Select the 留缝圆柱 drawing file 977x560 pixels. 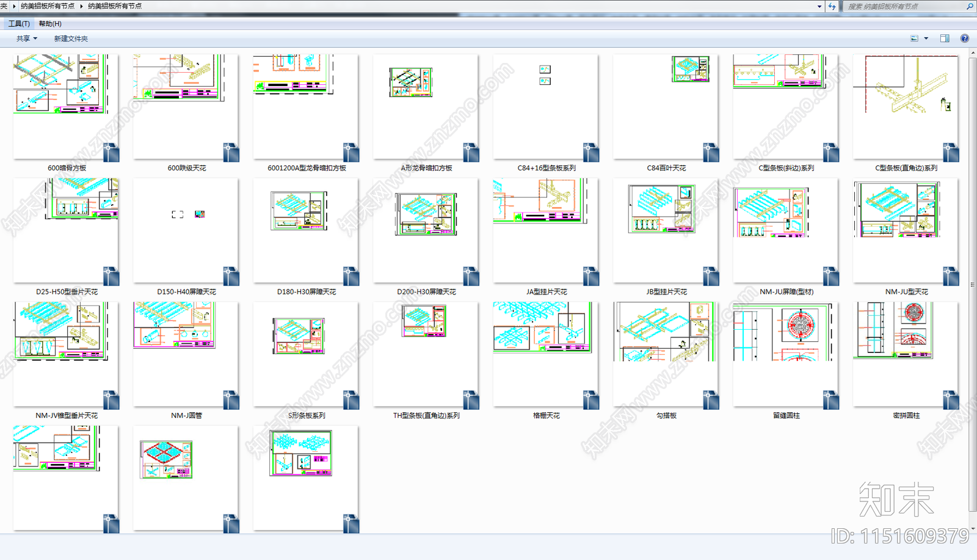pyautogui.click(x=786, y=354)
